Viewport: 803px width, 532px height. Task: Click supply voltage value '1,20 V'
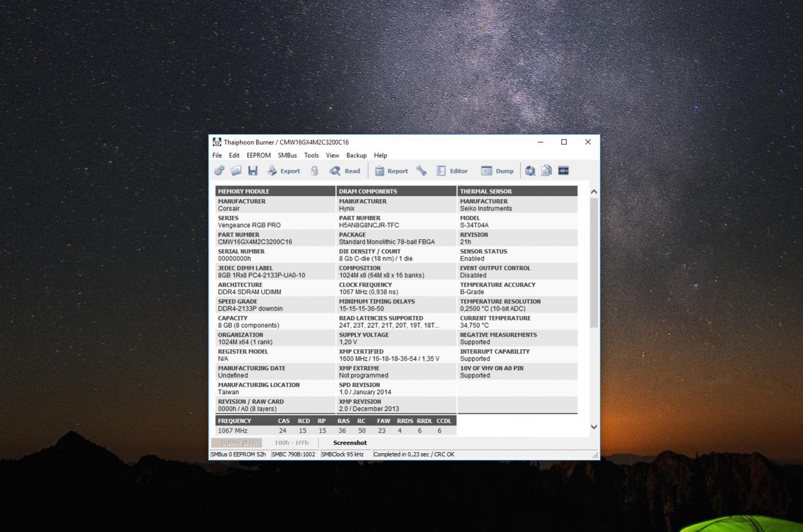coord(348,342)
